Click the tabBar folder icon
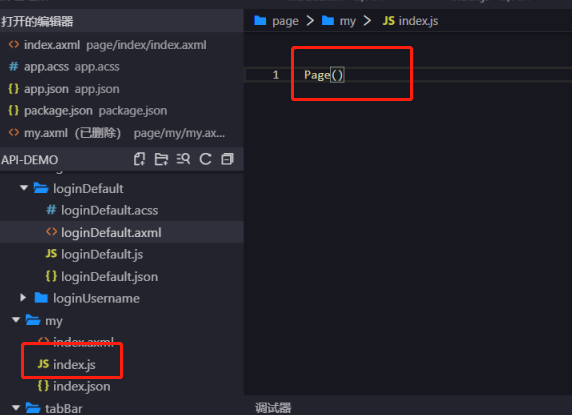 tap(33, 408)
